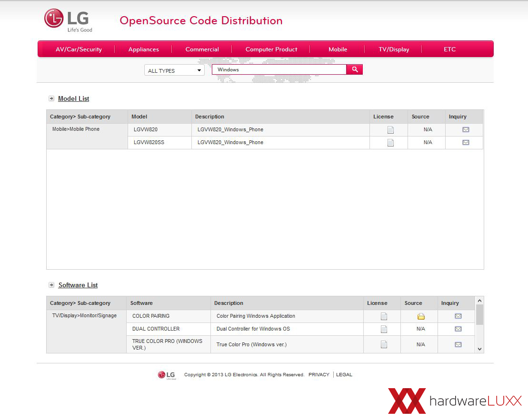The height and width of the screenshot is (420, 528).
Task: Download source folder for COLOR PAIRING
Action: tap(421, 316)
